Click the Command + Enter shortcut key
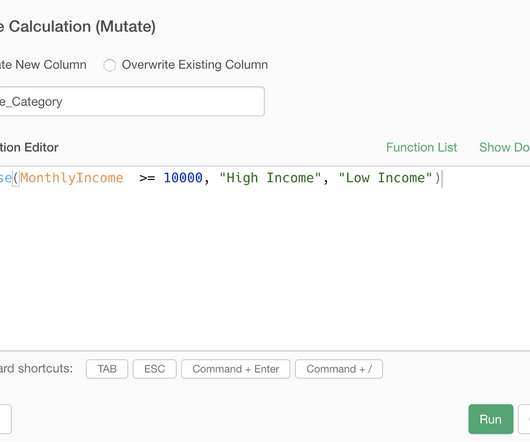Viewport: 530px width, 442px height. click(x=236, y=369)
